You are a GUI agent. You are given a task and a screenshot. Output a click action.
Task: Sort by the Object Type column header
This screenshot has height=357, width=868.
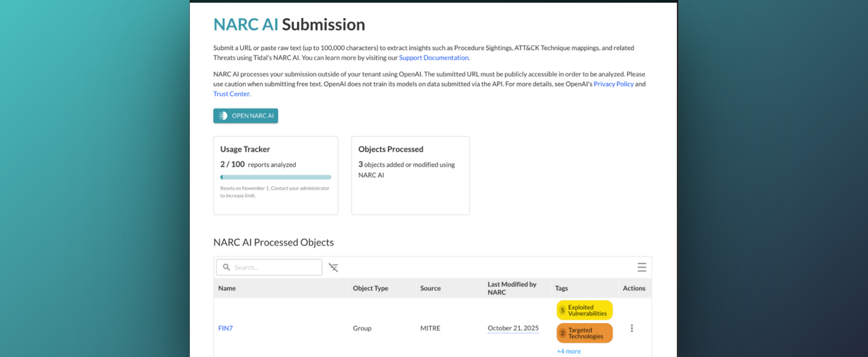point(370,288)
